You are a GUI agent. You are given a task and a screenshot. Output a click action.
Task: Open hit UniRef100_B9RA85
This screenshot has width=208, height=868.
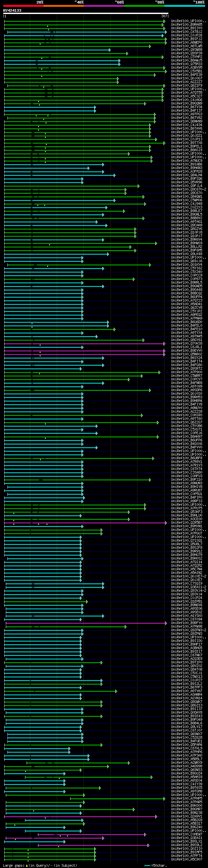pyautogui.click(x=187, y=25)
